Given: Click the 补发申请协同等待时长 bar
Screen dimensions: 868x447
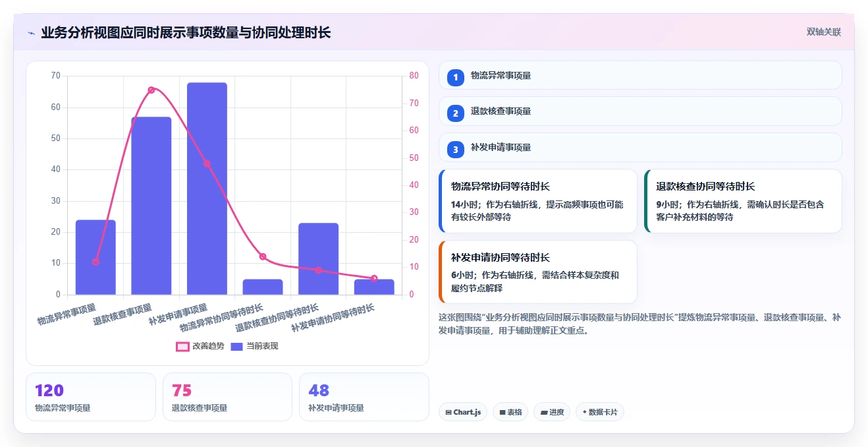Looking at the screenshot, I should [x=374, y=287].
